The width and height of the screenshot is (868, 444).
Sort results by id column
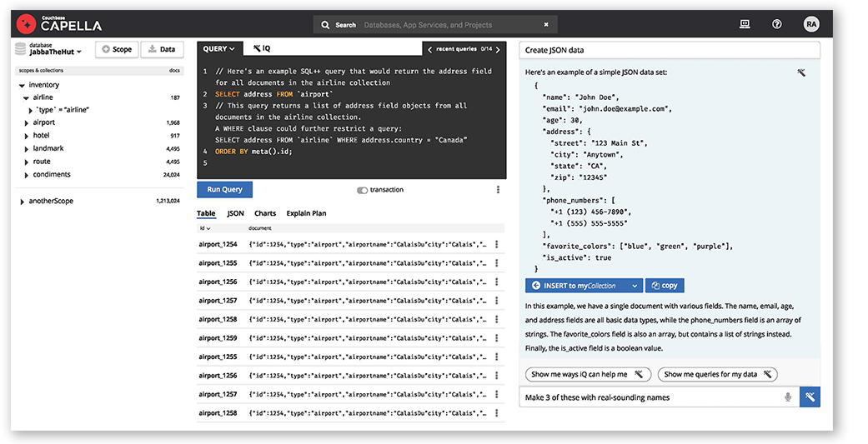click(205, 227)
